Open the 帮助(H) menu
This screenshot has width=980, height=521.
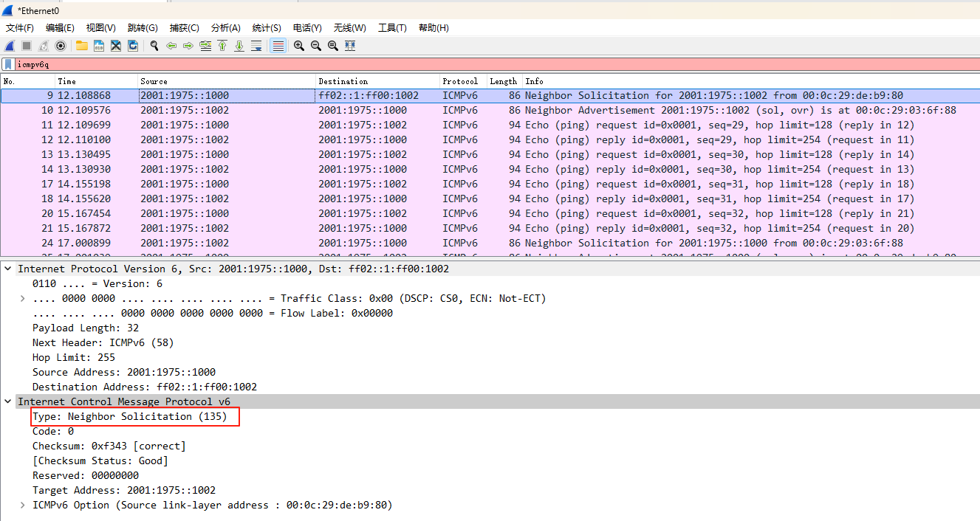(434, 28)
